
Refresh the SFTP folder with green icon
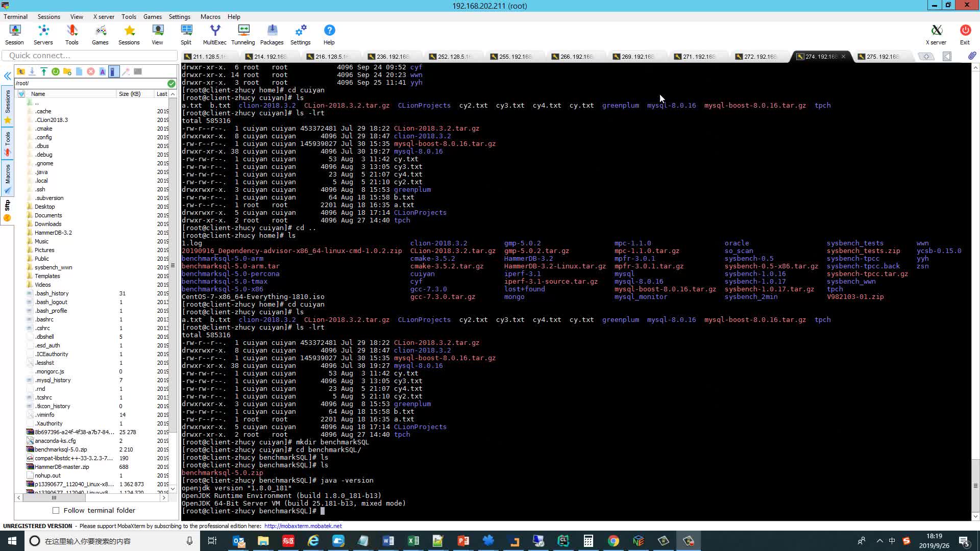[x=56, y=71]
